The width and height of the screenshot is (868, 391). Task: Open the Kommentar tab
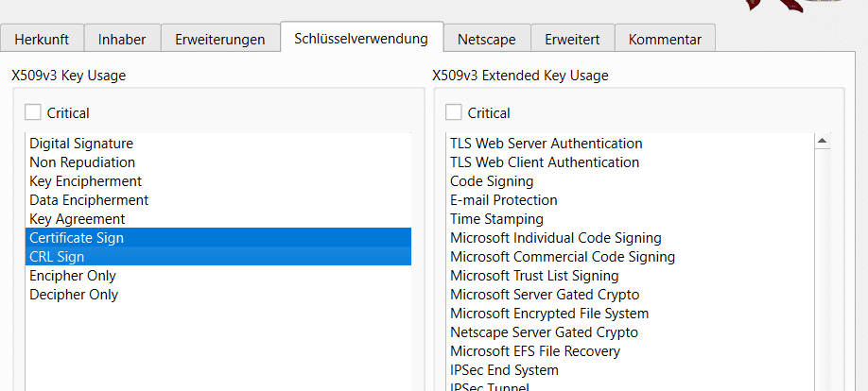[x=665, y=39]
